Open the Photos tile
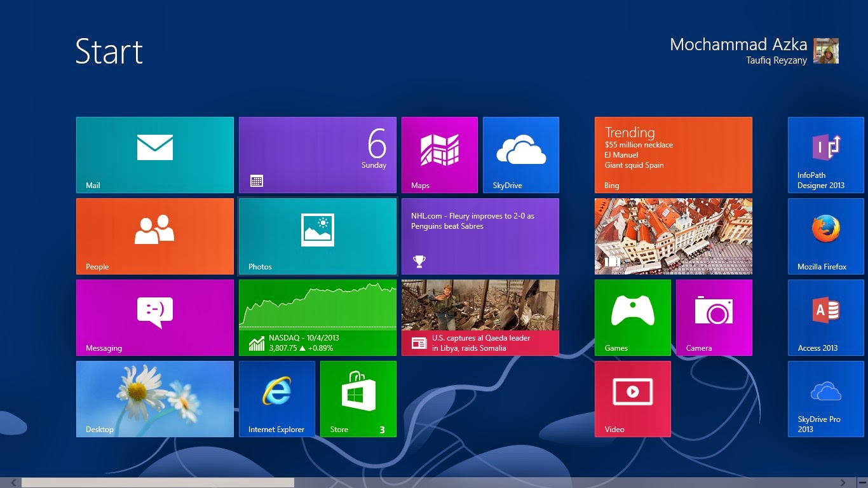The image size is (868, 488). [x=318, y=236]
